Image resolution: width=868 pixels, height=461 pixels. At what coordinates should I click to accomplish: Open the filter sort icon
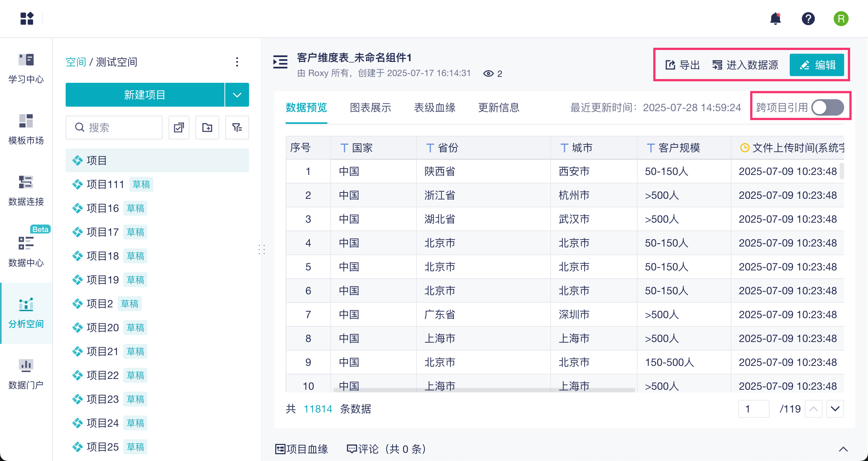(x=237, y=128)
